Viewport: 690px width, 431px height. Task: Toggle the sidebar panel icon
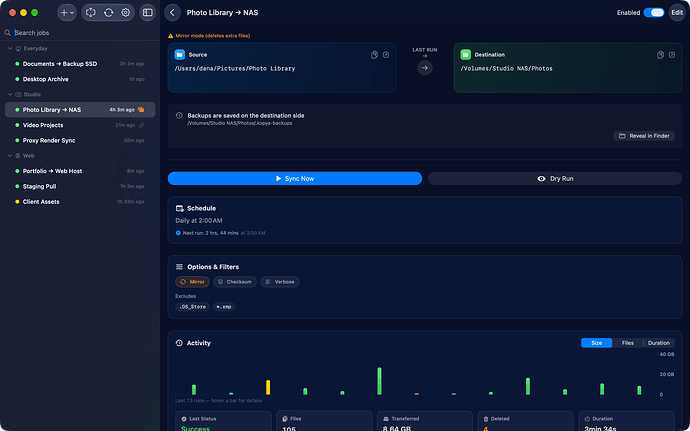[148, 13]
